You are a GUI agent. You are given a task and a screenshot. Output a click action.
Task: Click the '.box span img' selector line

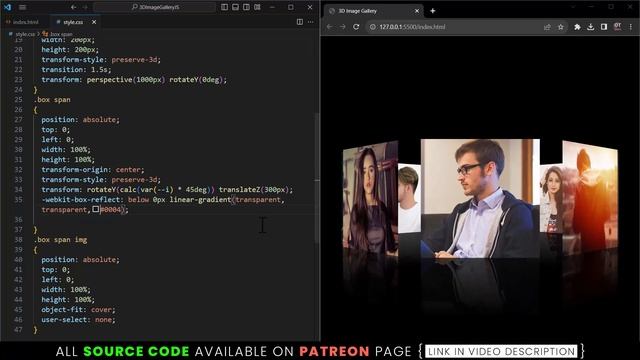click(60, 240)
